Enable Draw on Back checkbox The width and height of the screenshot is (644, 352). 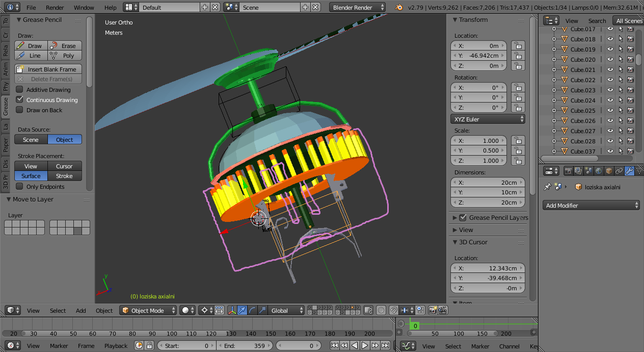click(20, 110)
